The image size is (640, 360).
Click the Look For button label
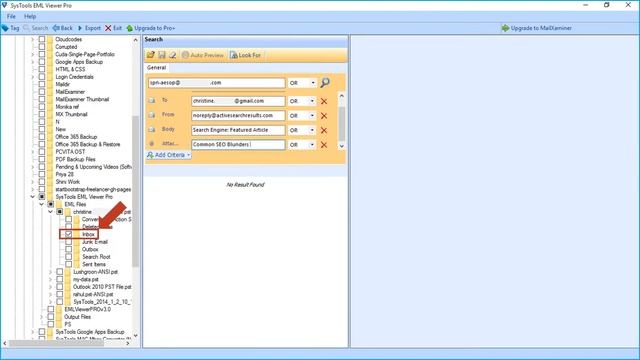coord(249,55)
